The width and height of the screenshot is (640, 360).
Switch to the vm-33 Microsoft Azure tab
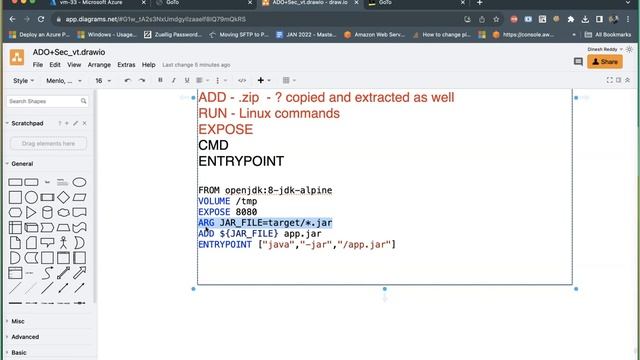(91, 3)
